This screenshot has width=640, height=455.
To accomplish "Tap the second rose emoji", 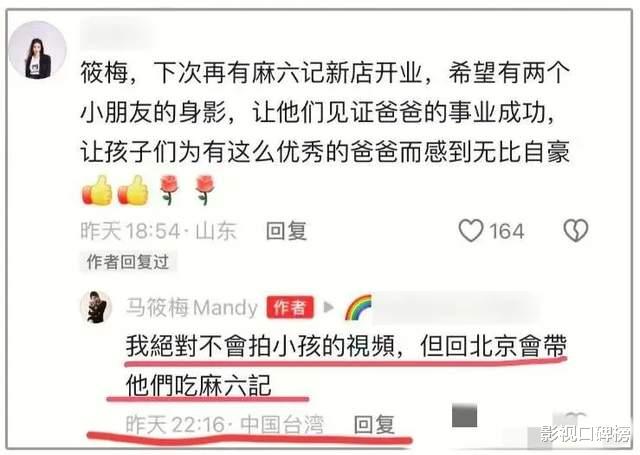I will point(204,190).
